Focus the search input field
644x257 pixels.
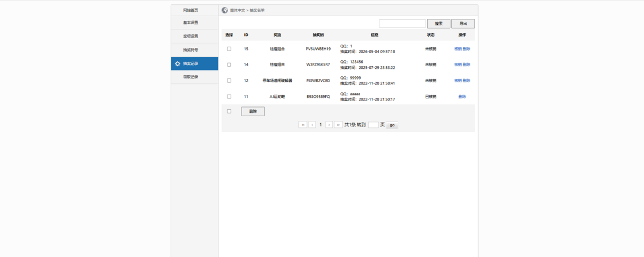click(x=402, y=24)
